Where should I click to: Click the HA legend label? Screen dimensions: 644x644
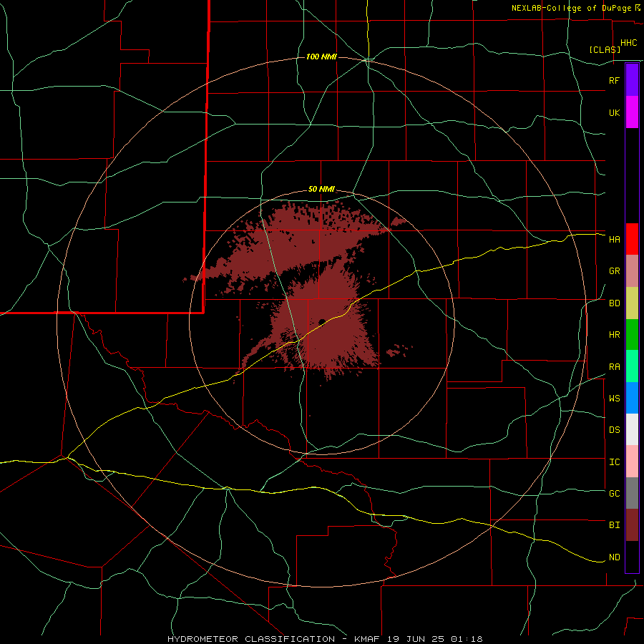(x=614, y=239)
